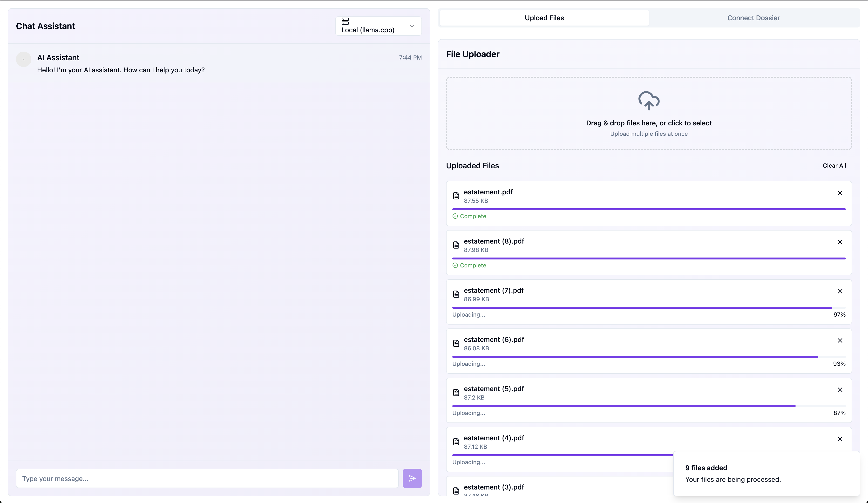The height and width of the screenshot is (503, 868).
Task: Click file icon beside estatement (5).pdf
Action: click(x=456, y=393)
